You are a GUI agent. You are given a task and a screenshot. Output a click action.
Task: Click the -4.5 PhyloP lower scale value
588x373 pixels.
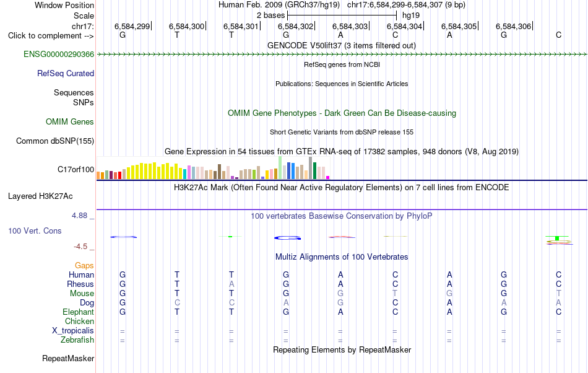coord(80,247)
